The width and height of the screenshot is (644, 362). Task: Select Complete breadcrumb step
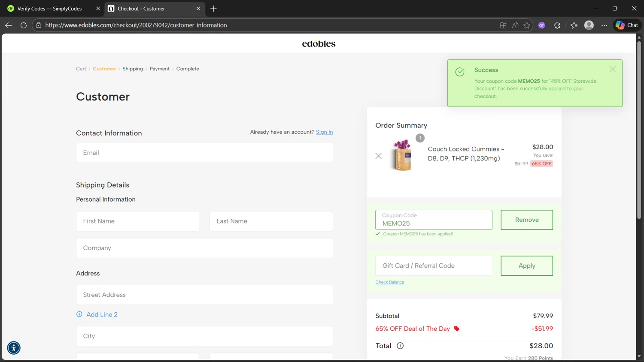[188, 69]
